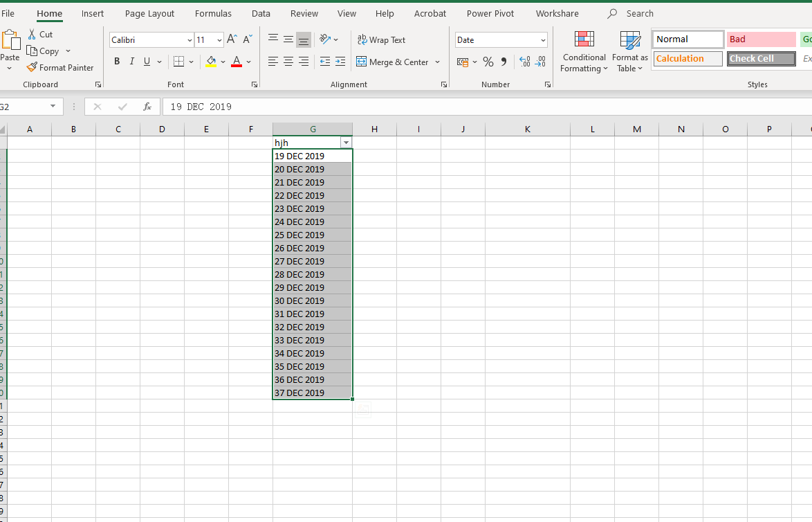Open Format as Table gallery
Screen dimensions: 812x522
coord(629,52)
